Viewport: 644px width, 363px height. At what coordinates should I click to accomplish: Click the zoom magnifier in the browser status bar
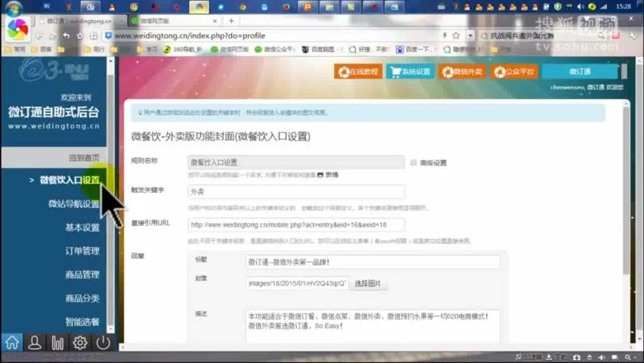point(628,357)
